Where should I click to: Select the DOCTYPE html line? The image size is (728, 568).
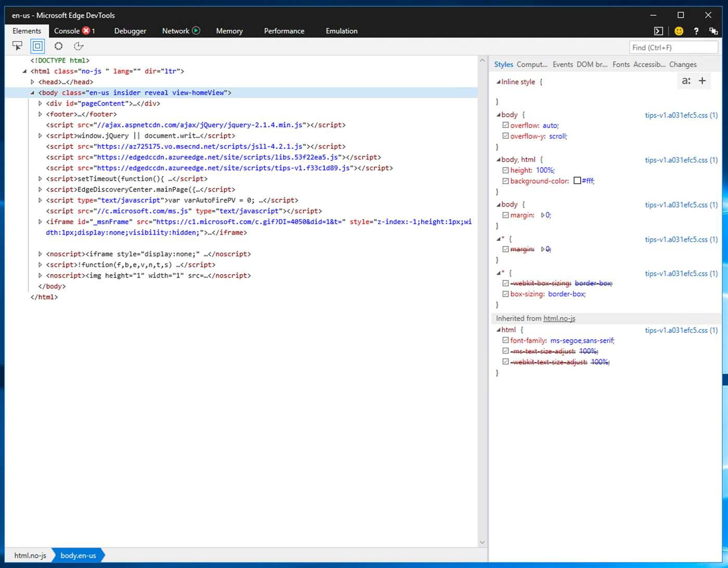[60, 60]
